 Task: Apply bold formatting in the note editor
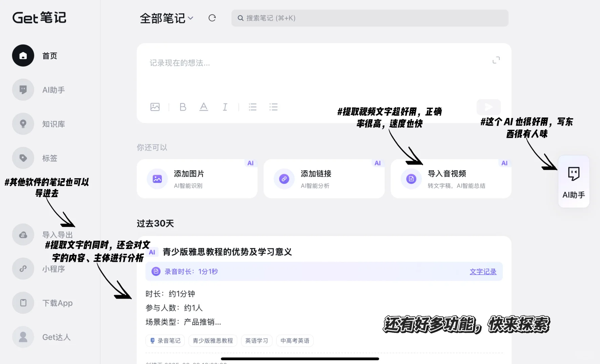[182, 107]
